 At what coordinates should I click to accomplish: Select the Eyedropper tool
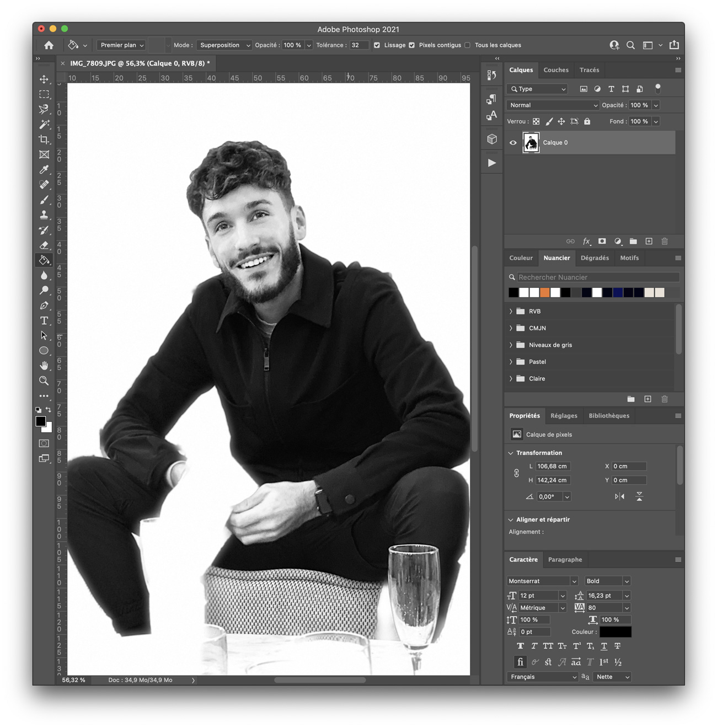tap(44, 170)
